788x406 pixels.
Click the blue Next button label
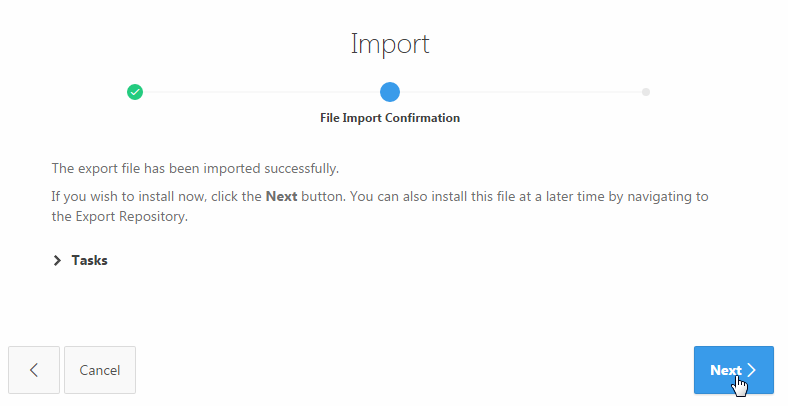tap(725, 370)
